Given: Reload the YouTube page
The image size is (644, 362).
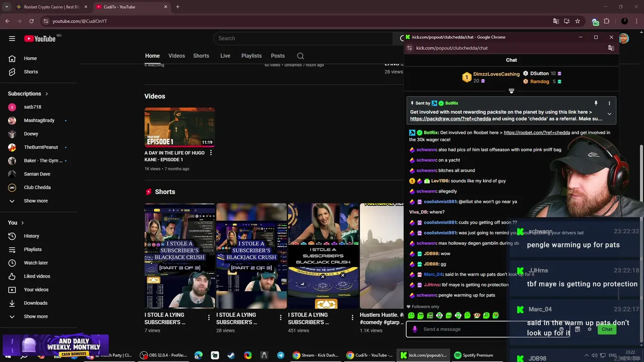Looking at the screenshot, I should [x=31, y=21].
